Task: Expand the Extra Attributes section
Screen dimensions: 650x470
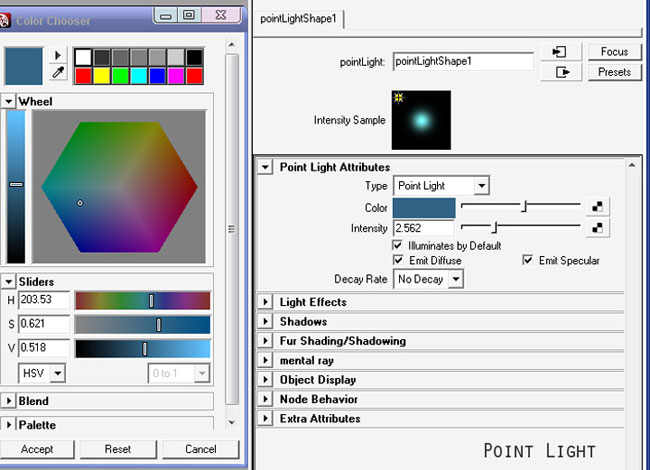Action: pyautogui.click(x=265, y=418)
